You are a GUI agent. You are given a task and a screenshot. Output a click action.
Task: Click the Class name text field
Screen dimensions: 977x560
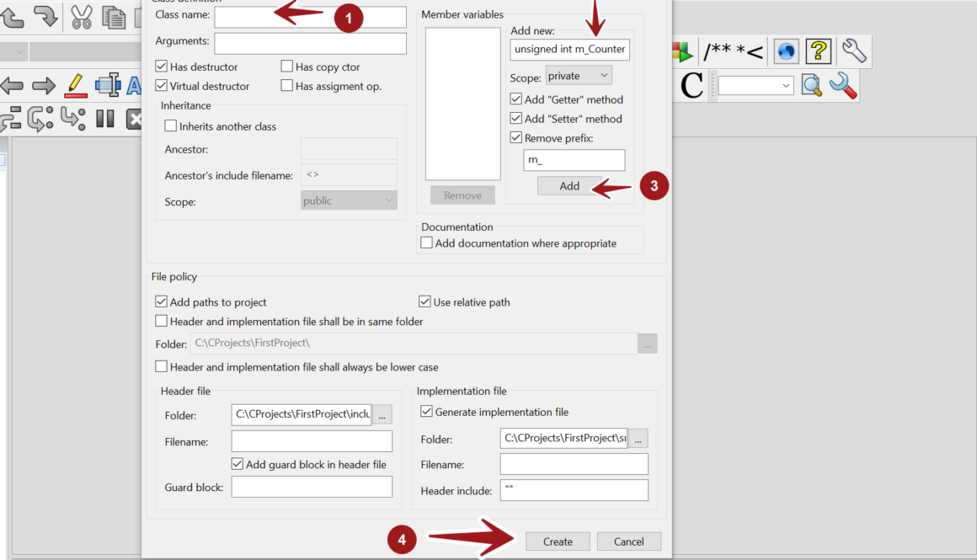310,17
